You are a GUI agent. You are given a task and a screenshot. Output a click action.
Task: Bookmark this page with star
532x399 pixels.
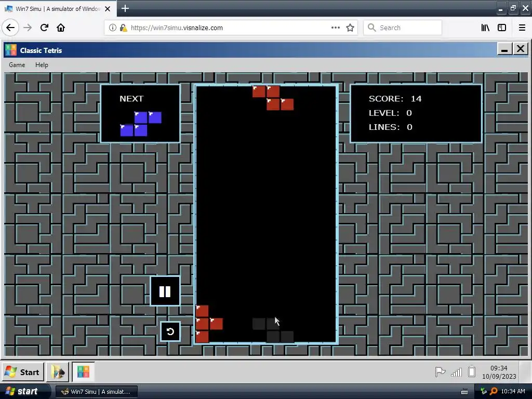[x=350, y=28]
